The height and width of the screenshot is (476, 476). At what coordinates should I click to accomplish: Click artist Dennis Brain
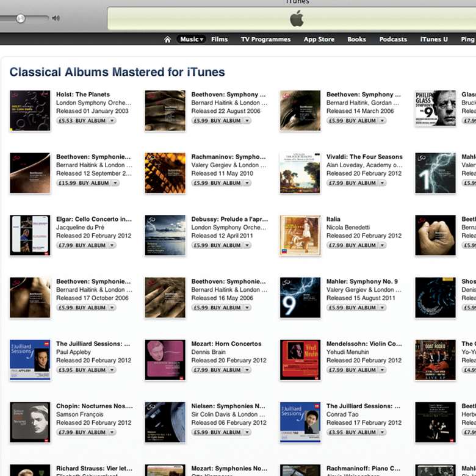pos(208,352)
